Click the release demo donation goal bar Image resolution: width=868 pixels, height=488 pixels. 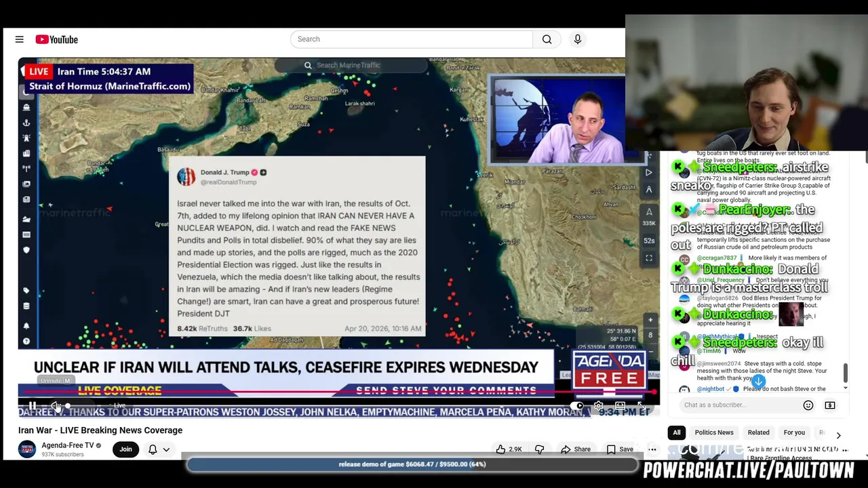(412, 464)
